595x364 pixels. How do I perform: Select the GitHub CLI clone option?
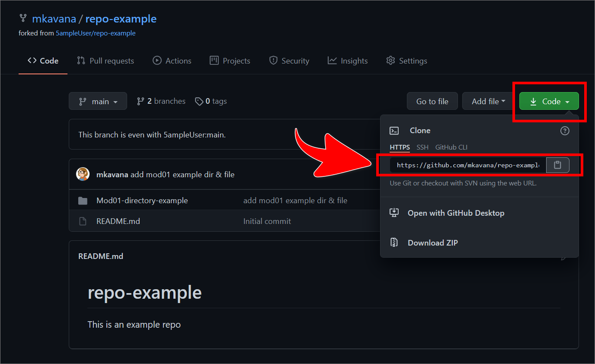451,147
